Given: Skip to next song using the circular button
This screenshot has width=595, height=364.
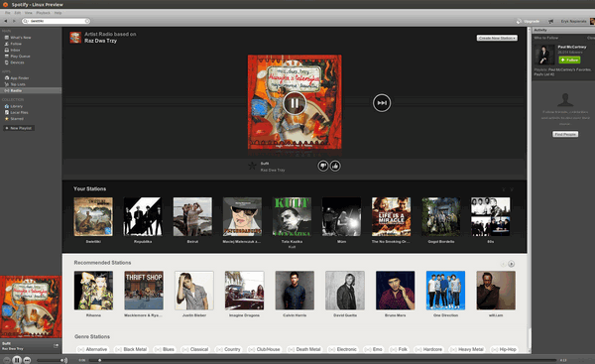Looking at the screenshot, I should point(382,103).
